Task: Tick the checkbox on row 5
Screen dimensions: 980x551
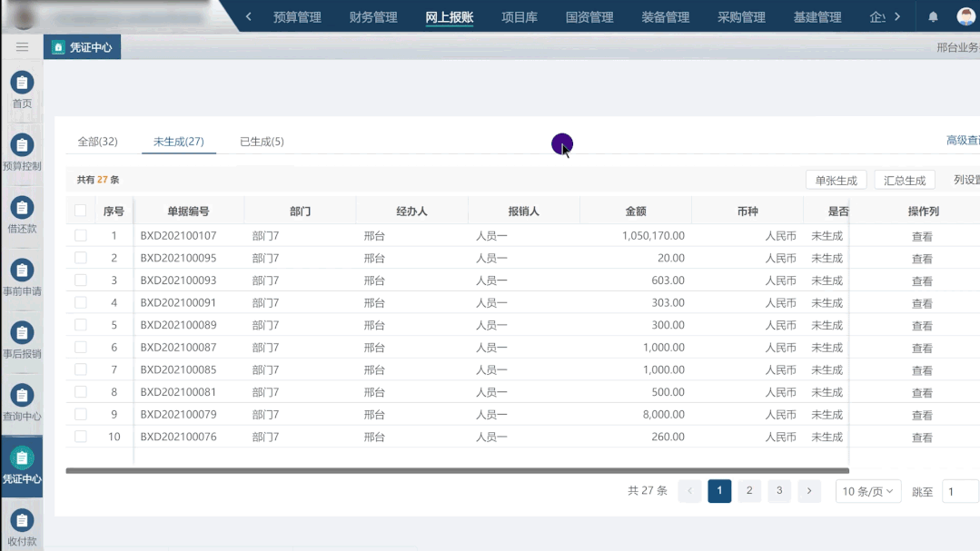Action: [80, 325]
